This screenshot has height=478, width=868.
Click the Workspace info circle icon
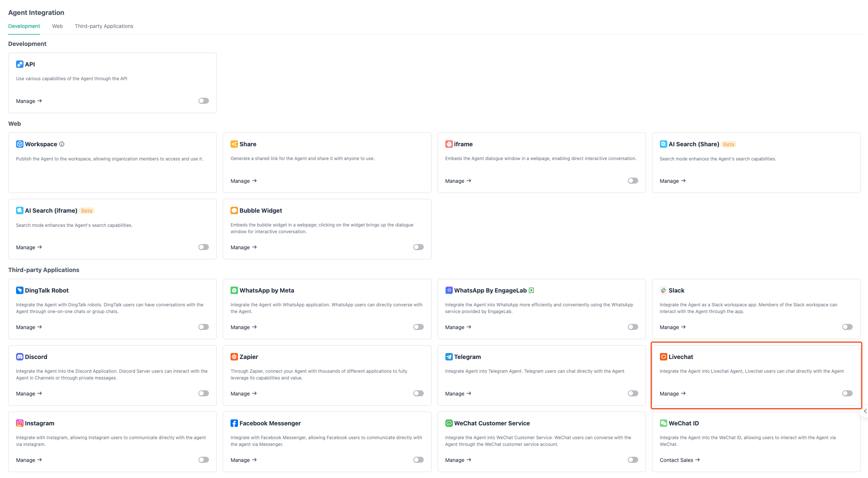[x=62, y=144]
